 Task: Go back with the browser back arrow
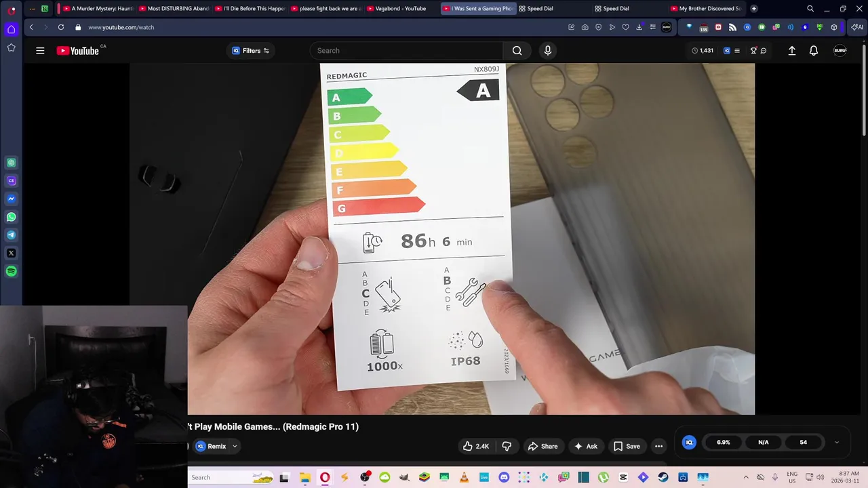click(31, 27)
